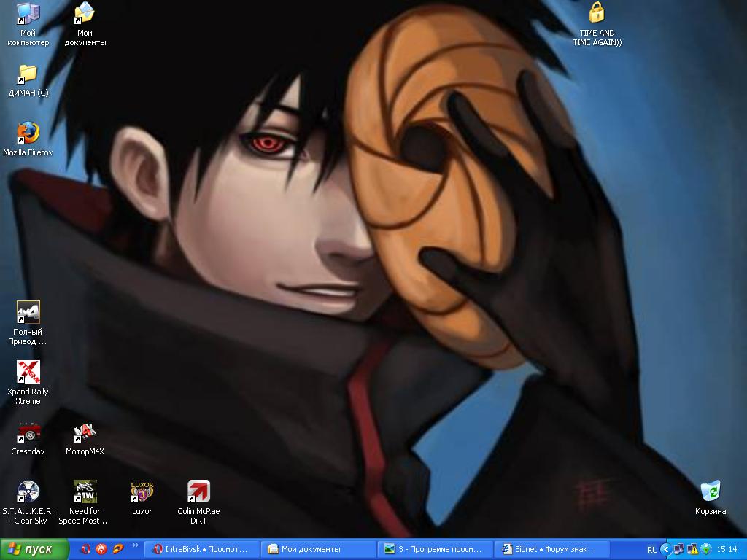
Task: Select the Luxor game icon
Action: pyautogui.click(x=142, y=492)
